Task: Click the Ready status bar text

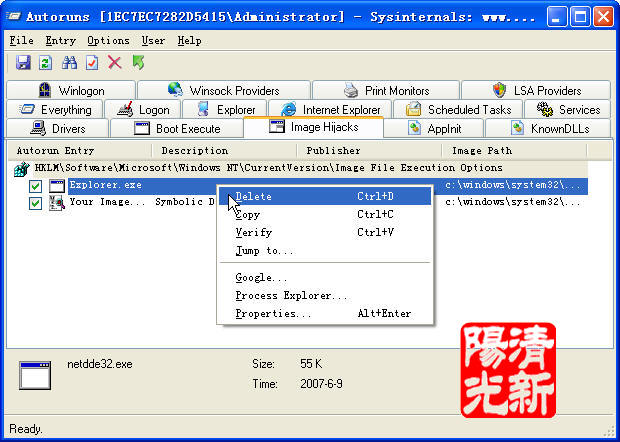Action: [25, 429]
